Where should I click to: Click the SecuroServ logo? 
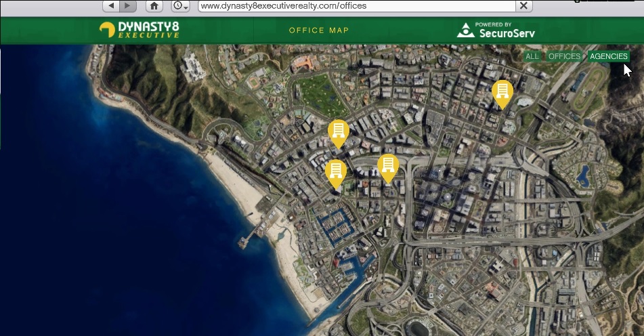[496, 30]
